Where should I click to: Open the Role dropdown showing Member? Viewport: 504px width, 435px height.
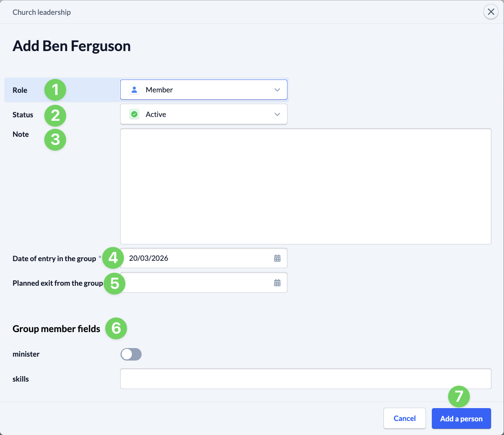[x=204, y=89]
